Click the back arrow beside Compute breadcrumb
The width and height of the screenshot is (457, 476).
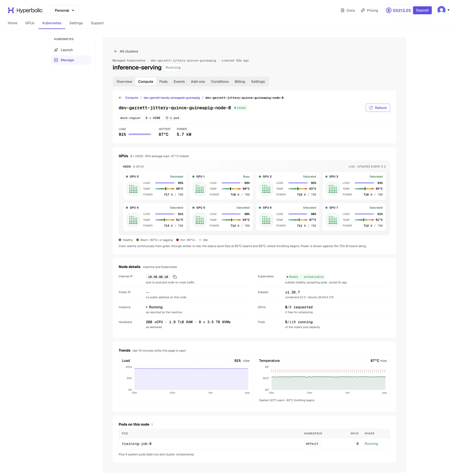[x=120, y=98]
